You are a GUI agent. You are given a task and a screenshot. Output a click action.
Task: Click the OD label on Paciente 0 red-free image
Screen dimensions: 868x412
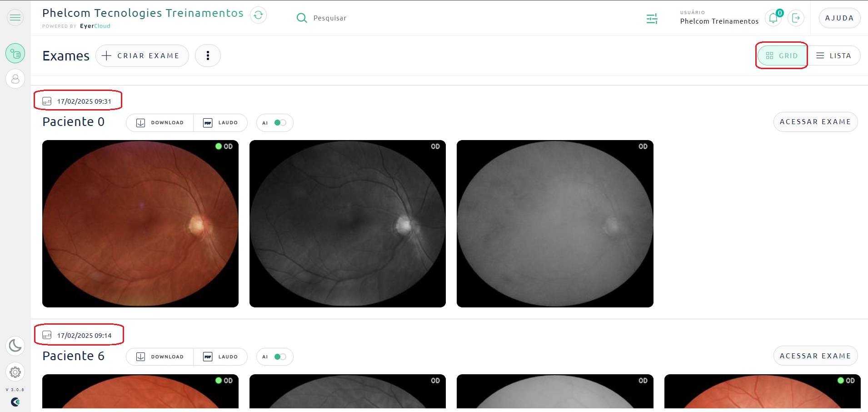pyautogui.click(x=435, y=146)
